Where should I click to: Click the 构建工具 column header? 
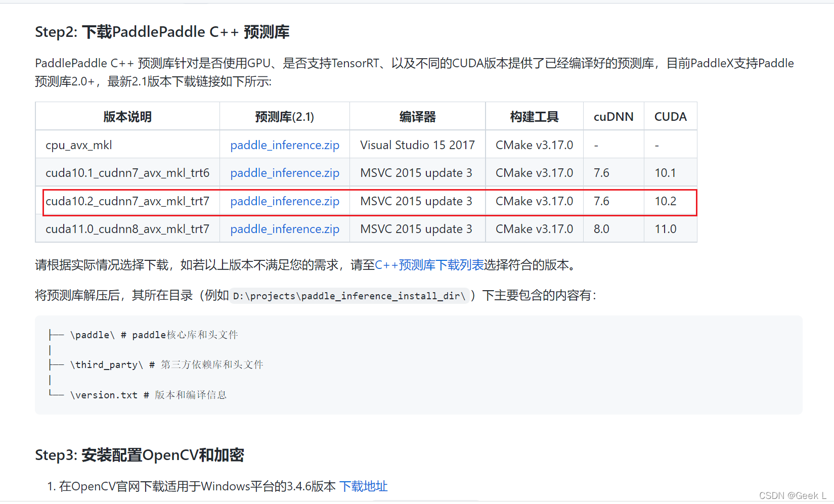[534, 116]
